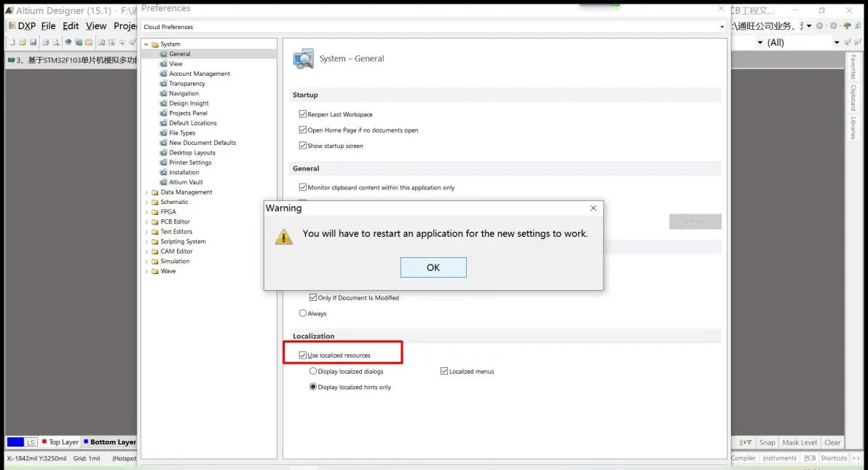The width and height of the screenshot is (868, 470).
Task: Click the View page icon in the tree
Action: coord(163,63)
